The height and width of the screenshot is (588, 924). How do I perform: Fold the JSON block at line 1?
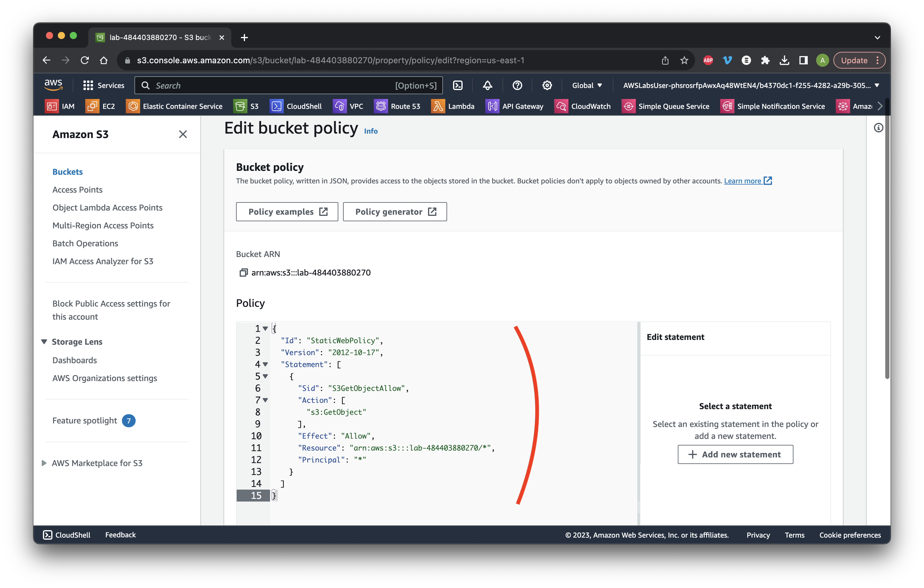coord(265,329)
